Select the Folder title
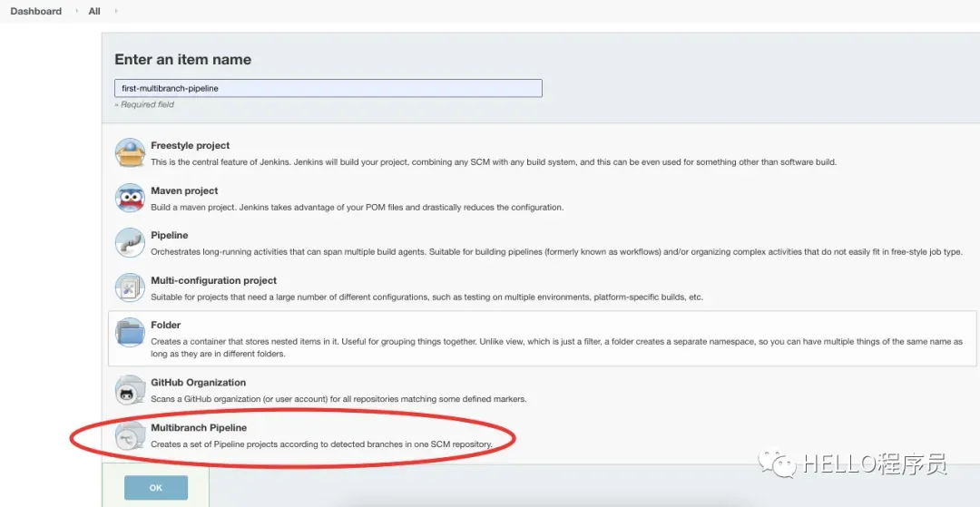The image size is (980, 507). pos(166,326)
